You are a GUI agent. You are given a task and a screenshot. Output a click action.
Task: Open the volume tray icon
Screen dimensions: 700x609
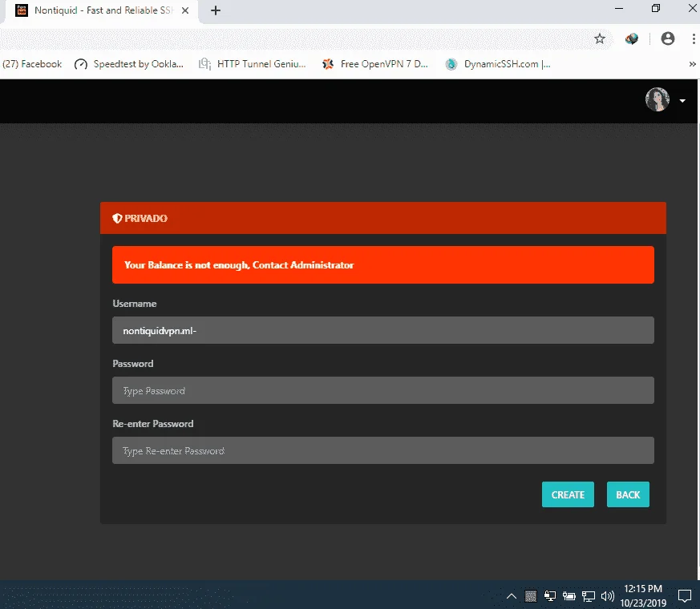tap(607, 596)
